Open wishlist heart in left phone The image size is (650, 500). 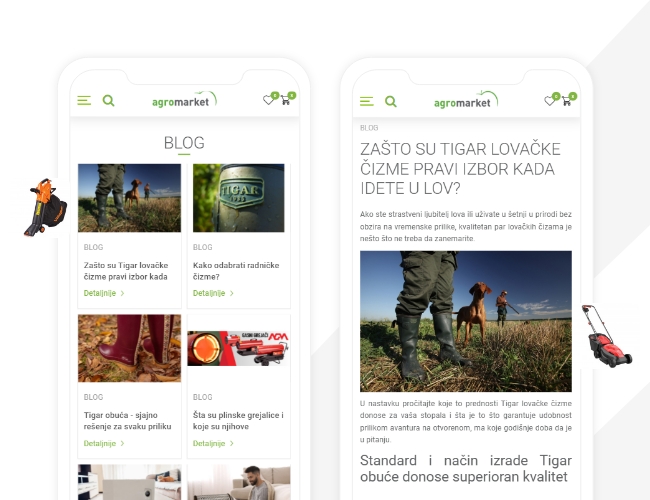click(269, 100)
